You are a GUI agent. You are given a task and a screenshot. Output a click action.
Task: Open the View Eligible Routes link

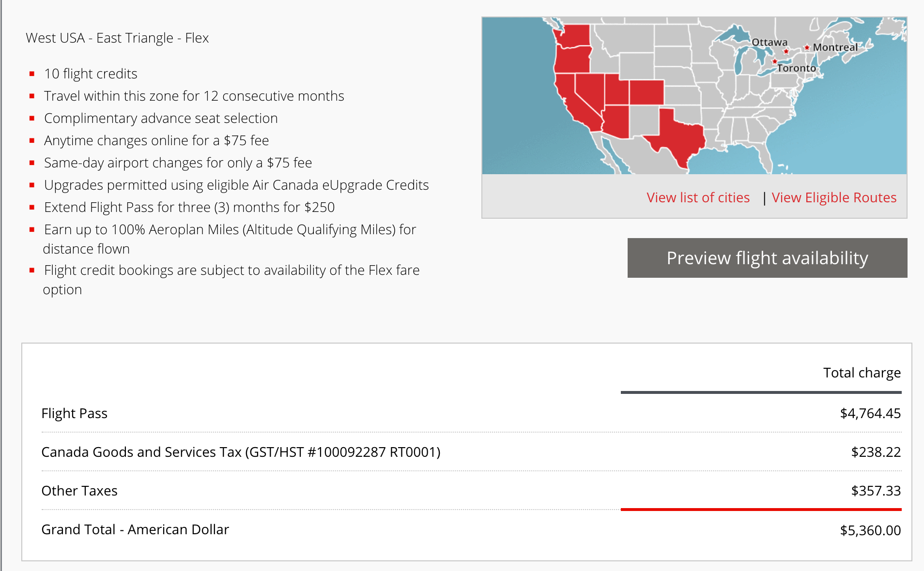click(834, 197)
